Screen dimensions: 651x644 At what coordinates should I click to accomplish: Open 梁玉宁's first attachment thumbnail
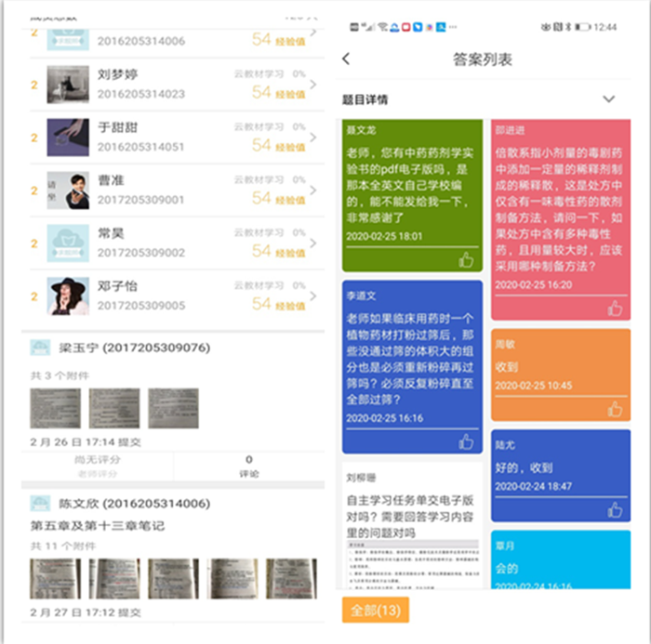coord(55,409)
